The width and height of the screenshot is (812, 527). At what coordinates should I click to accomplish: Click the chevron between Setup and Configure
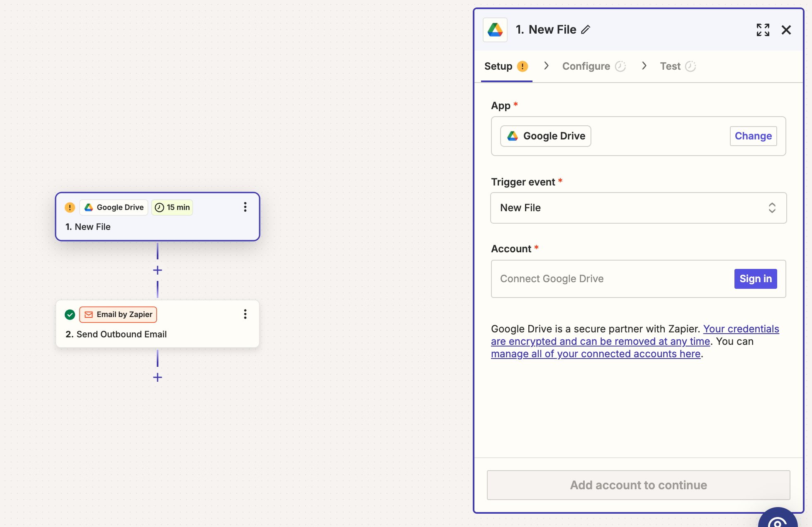coord(546,66)
